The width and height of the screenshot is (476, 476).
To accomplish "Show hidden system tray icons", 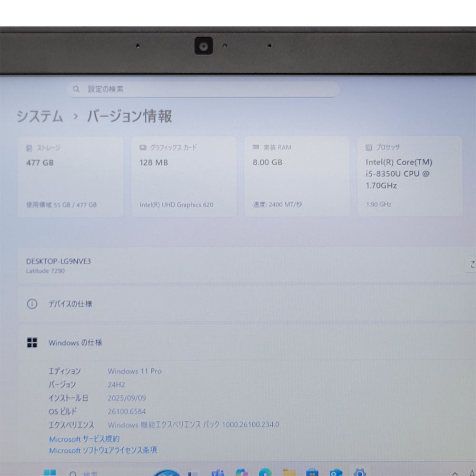I will [x=455, y=473].
